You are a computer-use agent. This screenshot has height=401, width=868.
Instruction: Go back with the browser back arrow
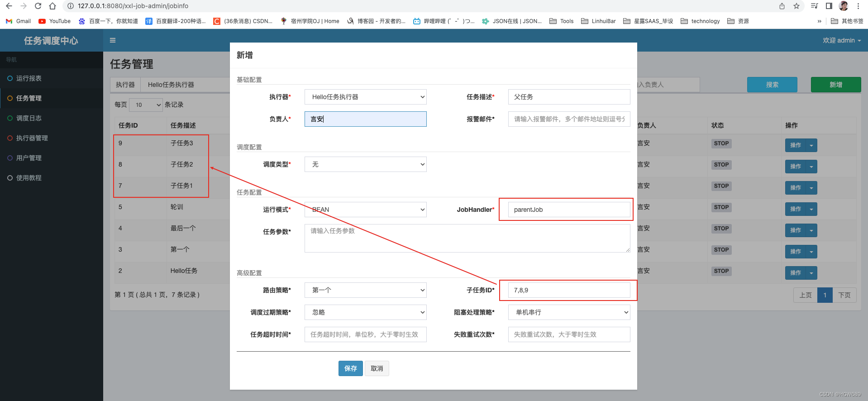(x=9, y=6)
